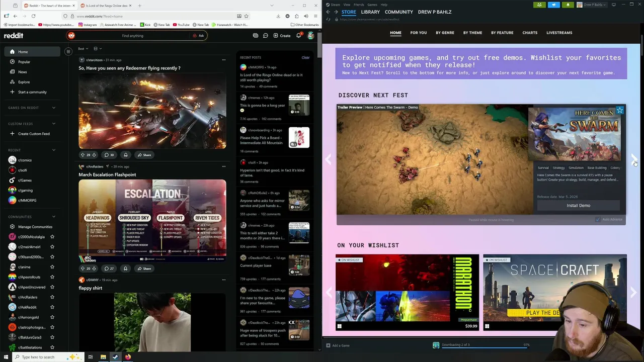644x362 pixels.
Task: Favorite r/Asmongold with its star
Action: [52, 317]
